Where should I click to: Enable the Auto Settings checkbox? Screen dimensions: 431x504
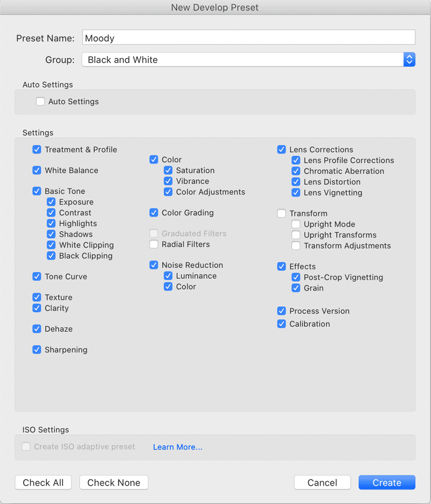tap(40, 102)
